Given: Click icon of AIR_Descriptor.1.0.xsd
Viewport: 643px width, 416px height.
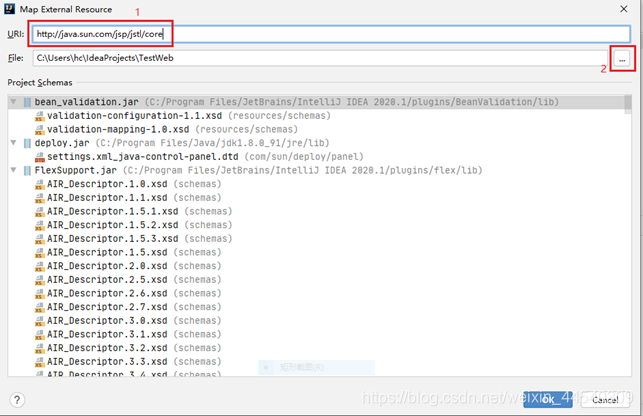Looking at the screenshot, I should [39, 184].
